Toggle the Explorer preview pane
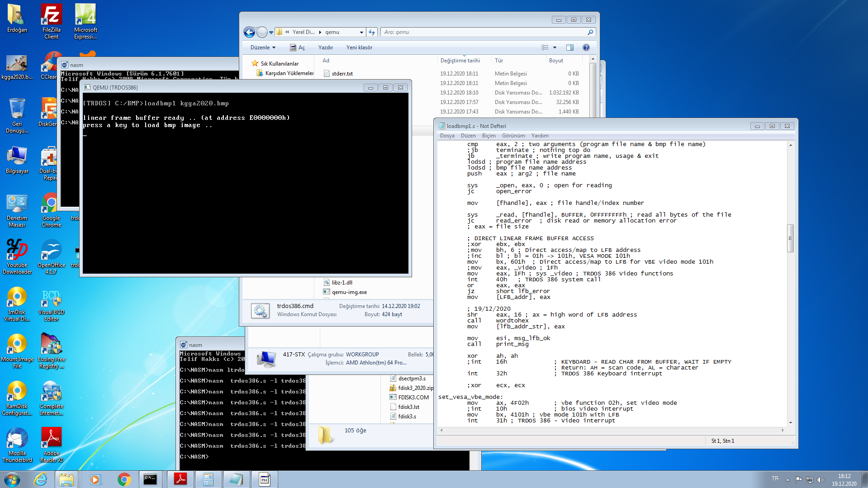The width and height of the screenshot is (868, 488). pyautogui.click(x=569, y=47)
